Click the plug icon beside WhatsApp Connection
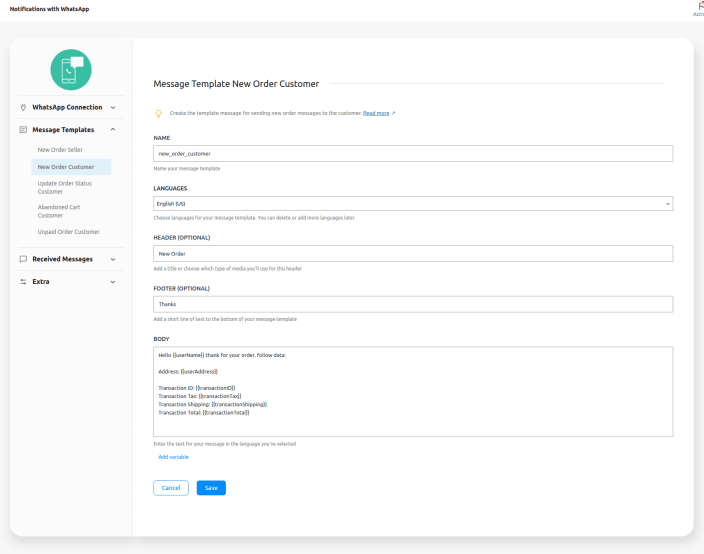 [x=24, y=107]
